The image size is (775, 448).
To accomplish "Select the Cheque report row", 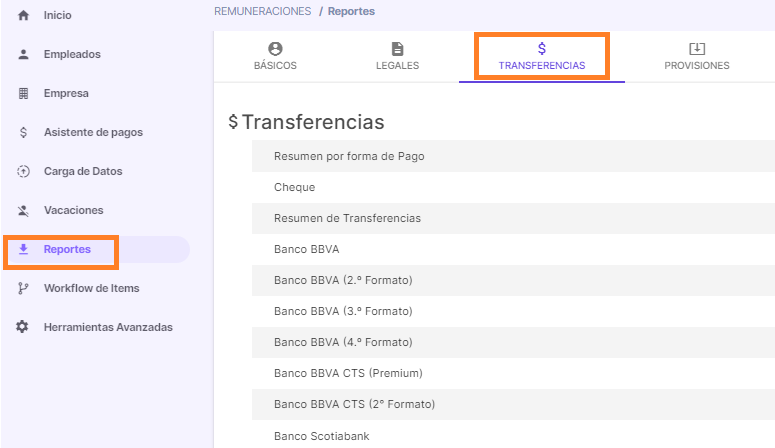I will point(294,187).
